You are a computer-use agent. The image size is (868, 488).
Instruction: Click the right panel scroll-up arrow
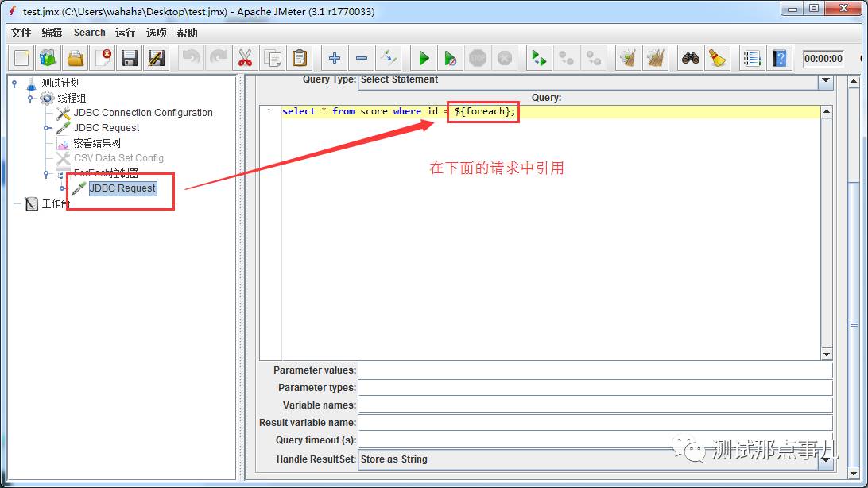[x=854, y=82]
